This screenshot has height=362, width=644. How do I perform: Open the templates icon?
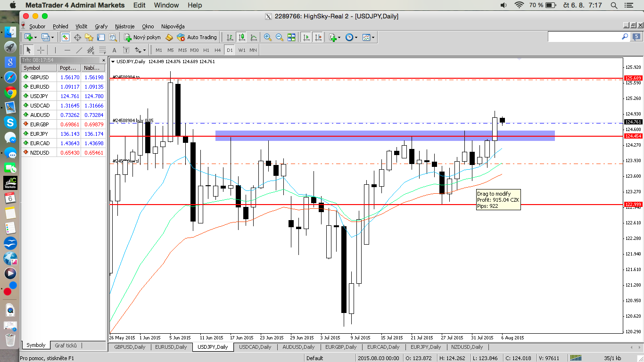click(366, 37)
